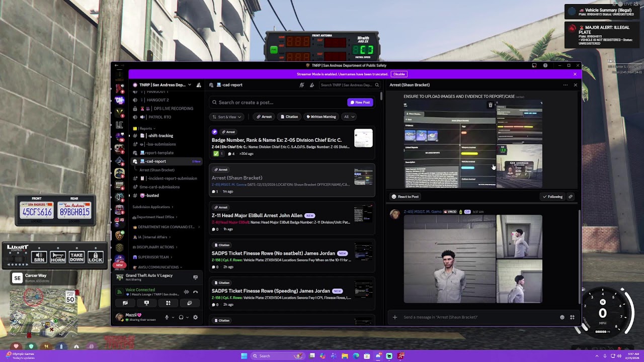644x362 pixels.
Task: Expand Department Head Office category
Action: pyautogui.click(x=155, y=217)
